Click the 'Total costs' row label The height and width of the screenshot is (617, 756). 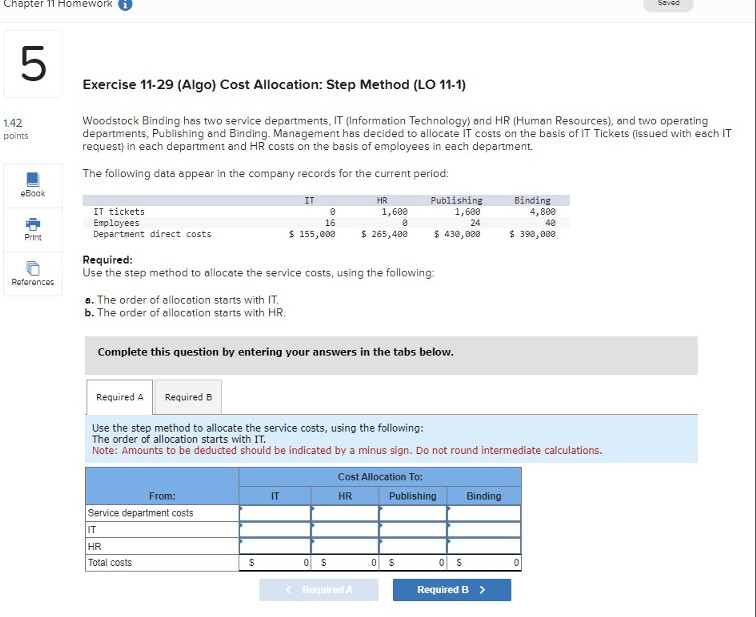point(109,563)
